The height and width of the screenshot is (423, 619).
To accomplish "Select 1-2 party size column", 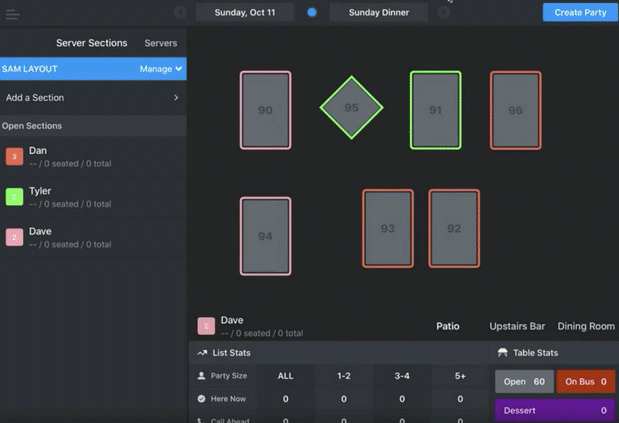I will tap(344, 376).
